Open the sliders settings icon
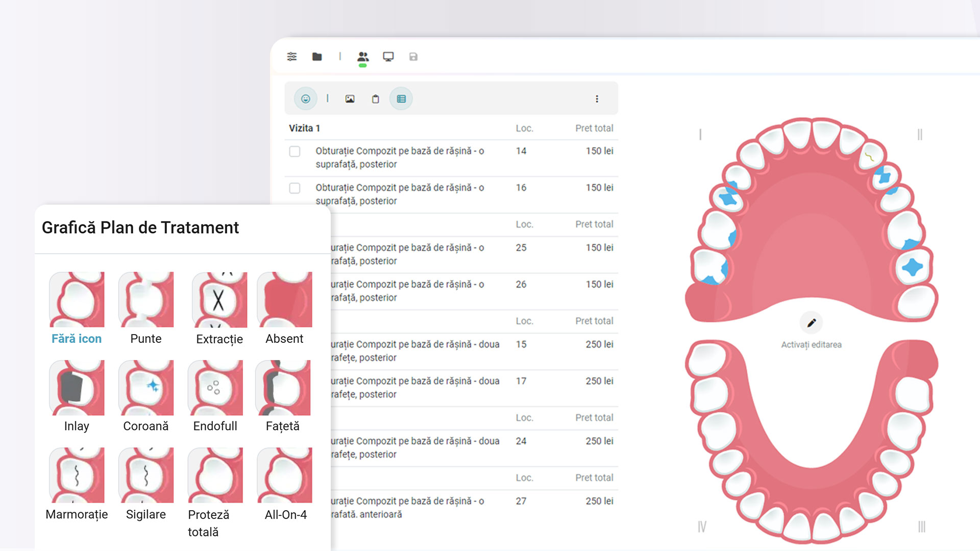This screenshot has width=980, height=551. (x=292, y=57)
